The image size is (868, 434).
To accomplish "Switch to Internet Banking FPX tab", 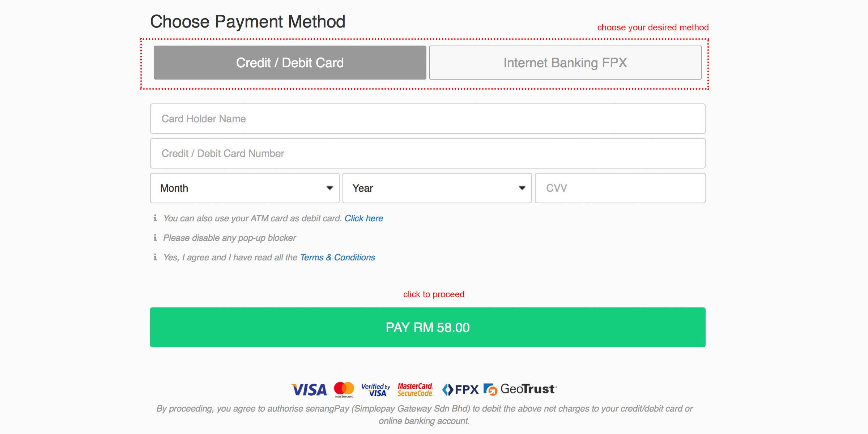I will (565, 63).
